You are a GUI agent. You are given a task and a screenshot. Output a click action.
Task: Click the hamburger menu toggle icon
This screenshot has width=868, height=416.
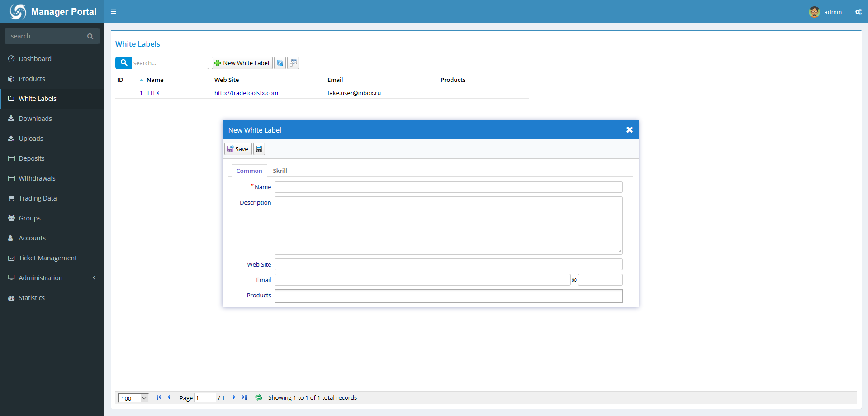114,12
